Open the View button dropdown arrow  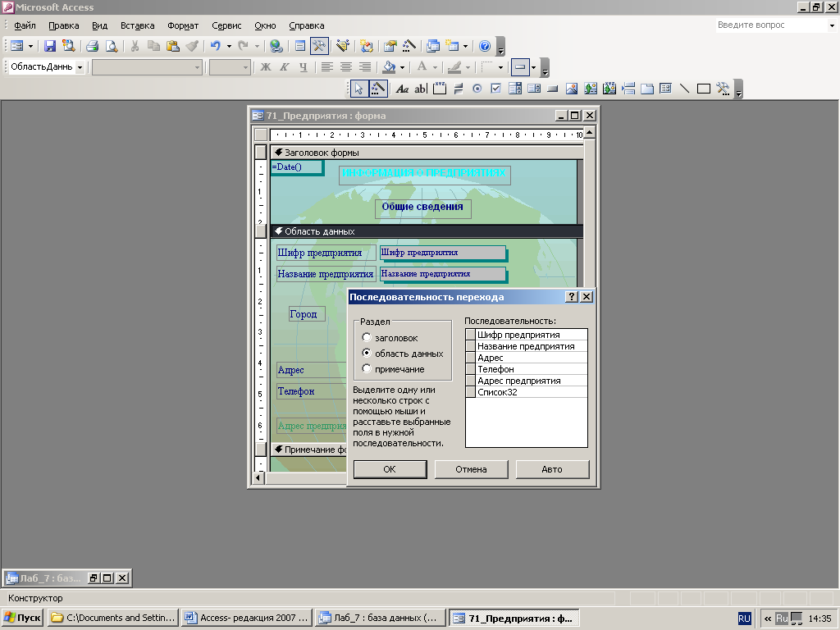tap(30, 46)
